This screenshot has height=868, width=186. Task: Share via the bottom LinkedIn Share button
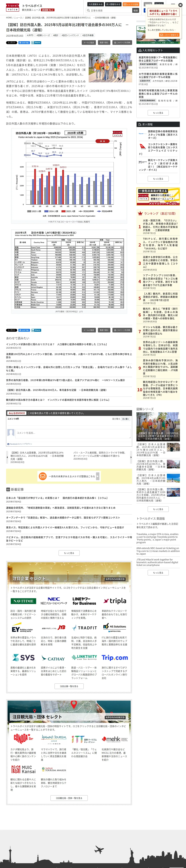[x=36, y=330]
